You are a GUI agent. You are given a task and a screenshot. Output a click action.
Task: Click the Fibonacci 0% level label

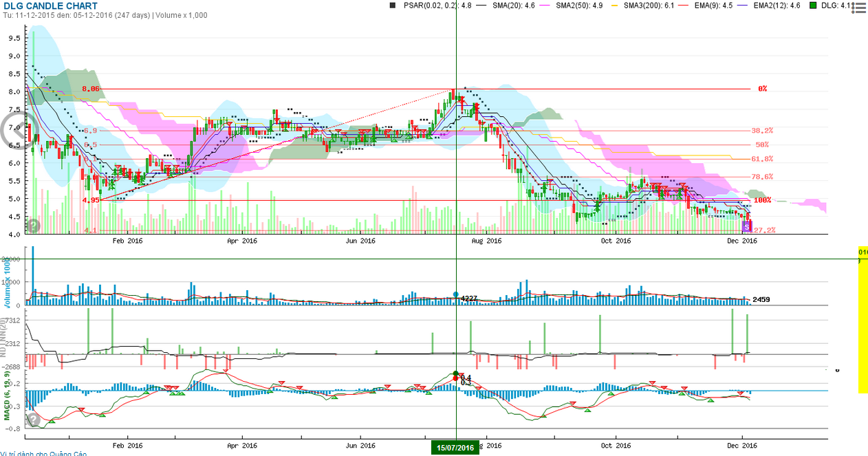pos(762,89)
